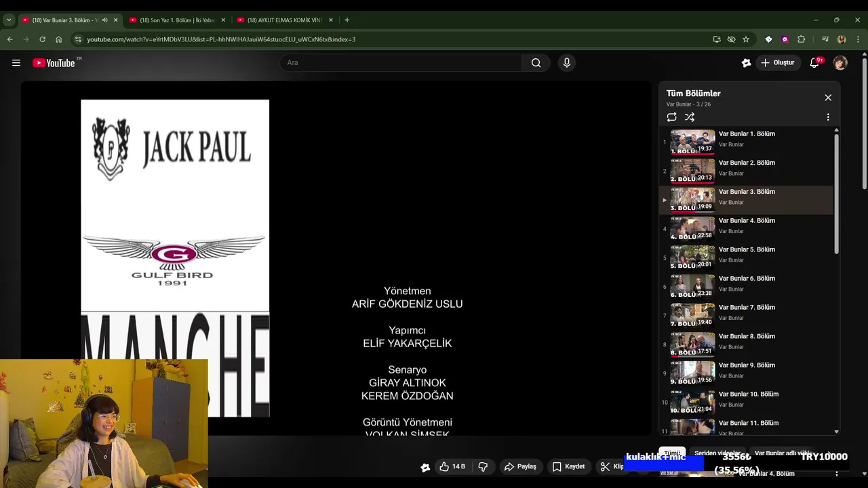Close the Tüm Bölümler playlist panel
Image resolution: width=868 pixels, height=488 pixels.
(x=828, y=98)
